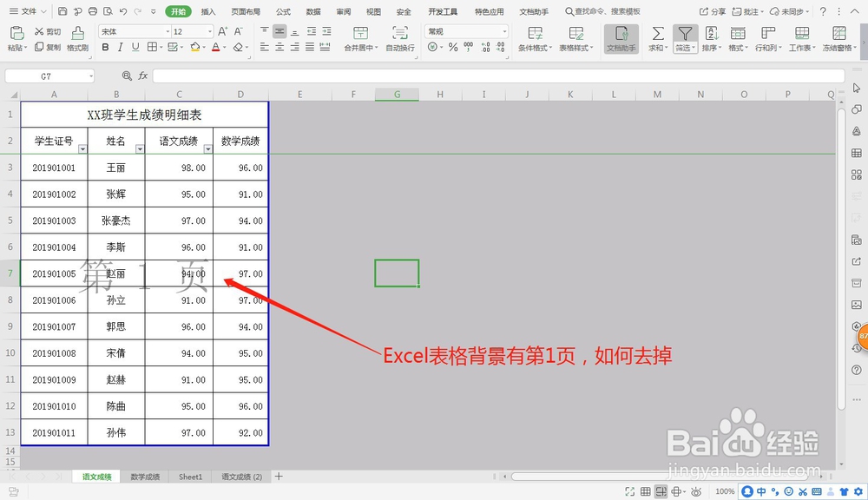Undo the last action

(123, 11)
